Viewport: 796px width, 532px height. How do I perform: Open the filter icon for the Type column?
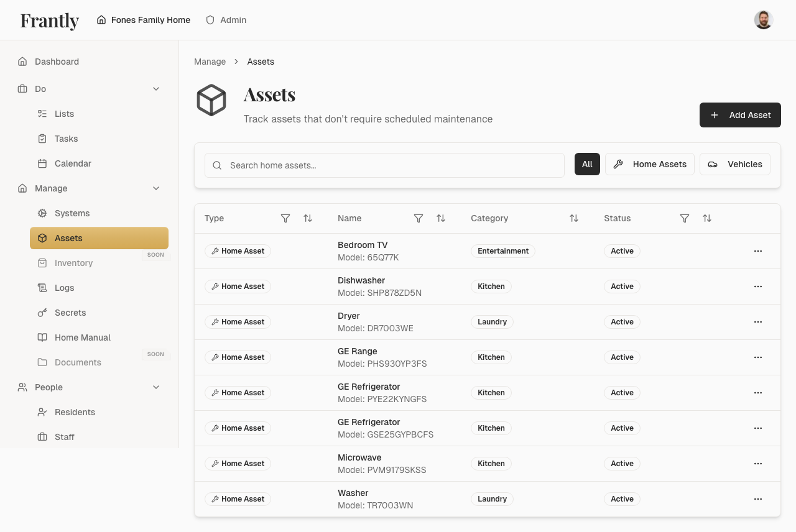point(285,218)
